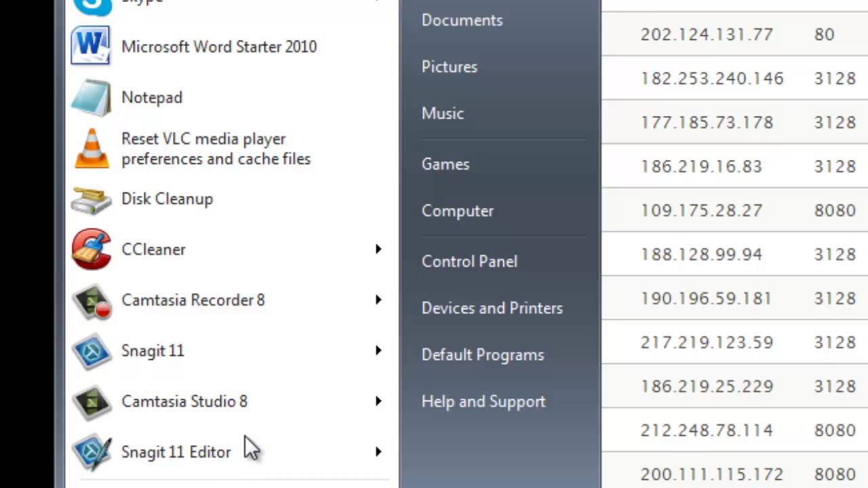The width and height of the screenshot is (868, 488).
Task: Click the VLC traffic cone icon
Action: coord(91,148)
